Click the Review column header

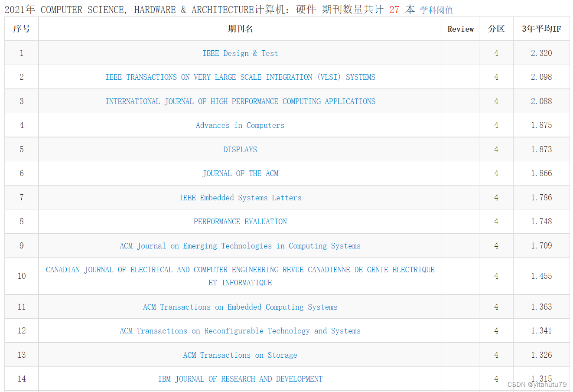(461, 29)
